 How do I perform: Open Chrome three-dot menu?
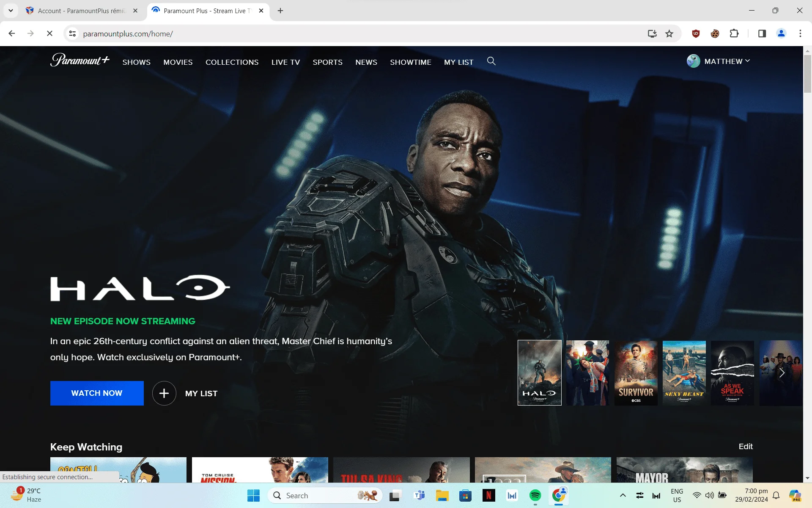click(800, 33)
